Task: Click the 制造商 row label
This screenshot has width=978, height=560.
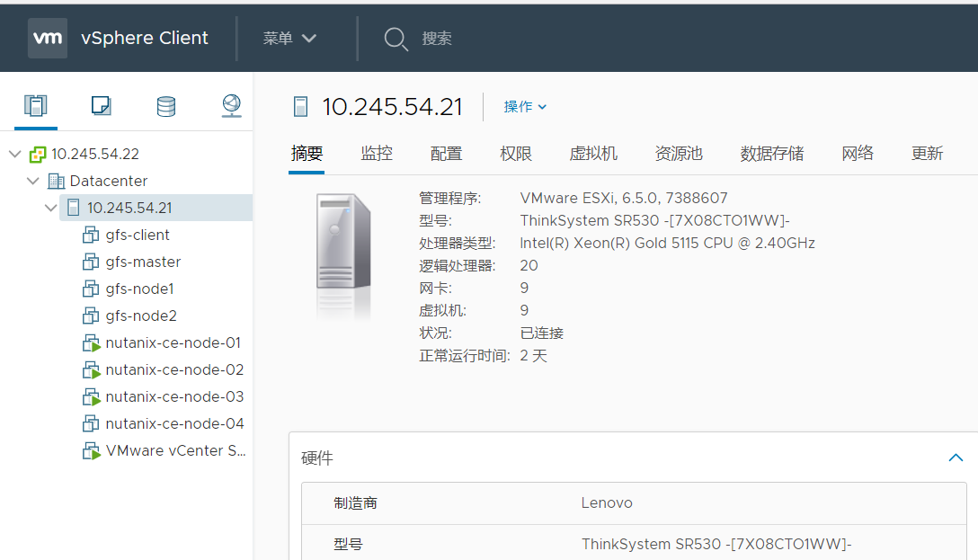Action: (x=355, y=503)
